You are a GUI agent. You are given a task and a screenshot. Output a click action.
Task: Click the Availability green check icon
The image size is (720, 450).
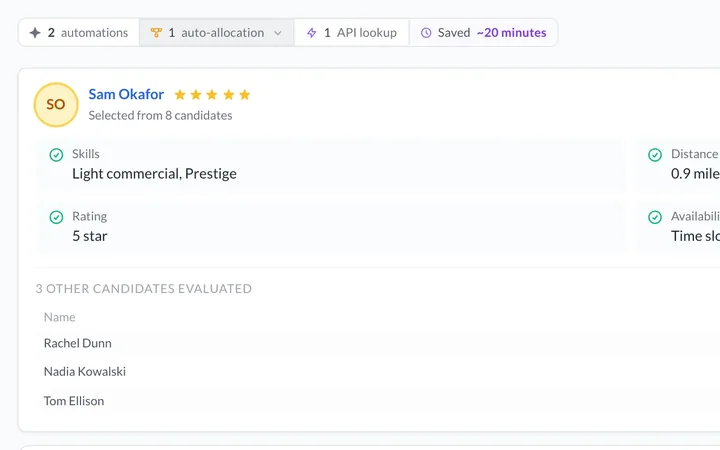click(x=655, y=217)
